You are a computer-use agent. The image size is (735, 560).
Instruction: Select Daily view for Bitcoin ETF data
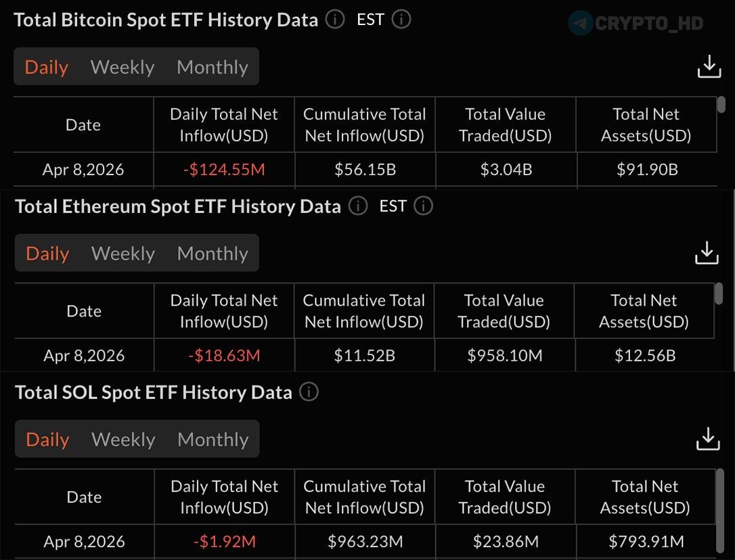coord(46,67)
